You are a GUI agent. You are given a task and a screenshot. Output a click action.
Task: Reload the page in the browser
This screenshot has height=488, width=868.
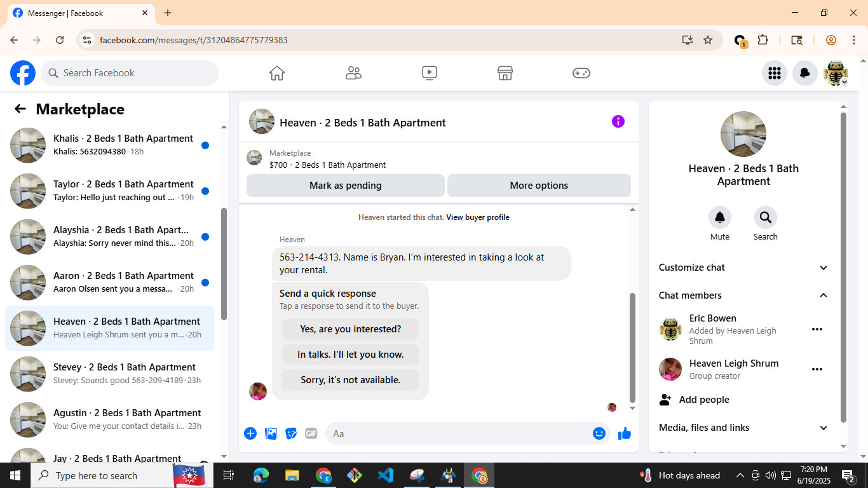[60, 40]
